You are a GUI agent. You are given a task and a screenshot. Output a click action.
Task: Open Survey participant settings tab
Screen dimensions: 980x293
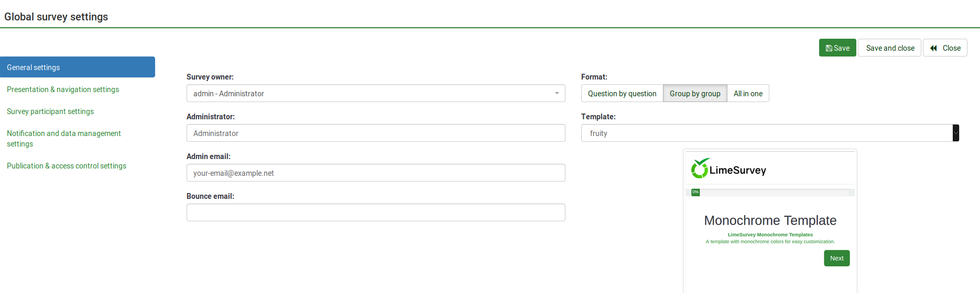tap(50, 111)
